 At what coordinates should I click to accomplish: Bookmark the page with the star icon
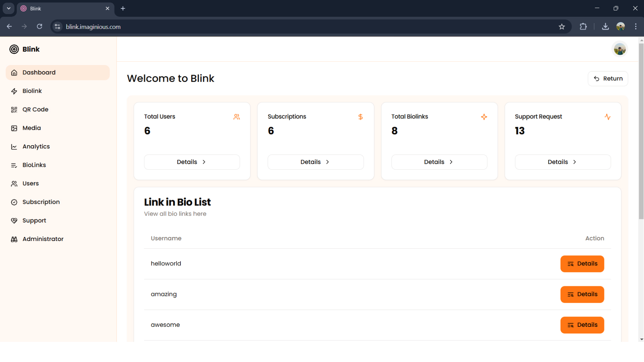[x=562, y=26]
